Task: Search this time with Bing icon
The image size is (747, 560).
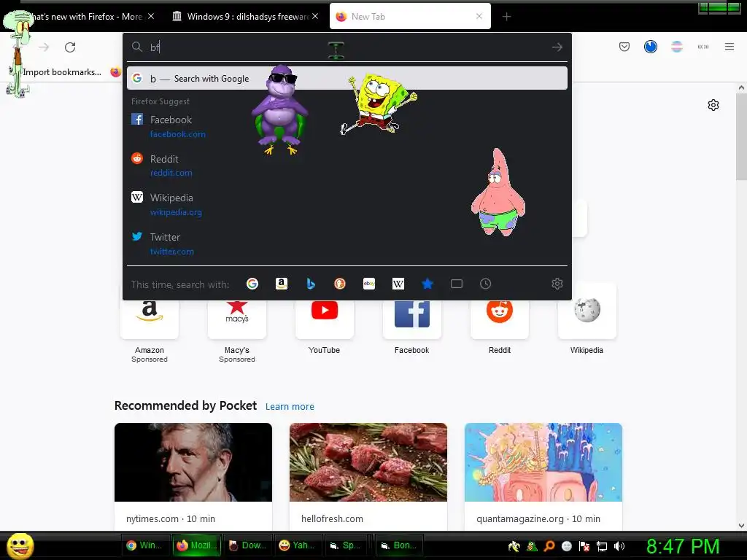Action: tap(311, 284)
